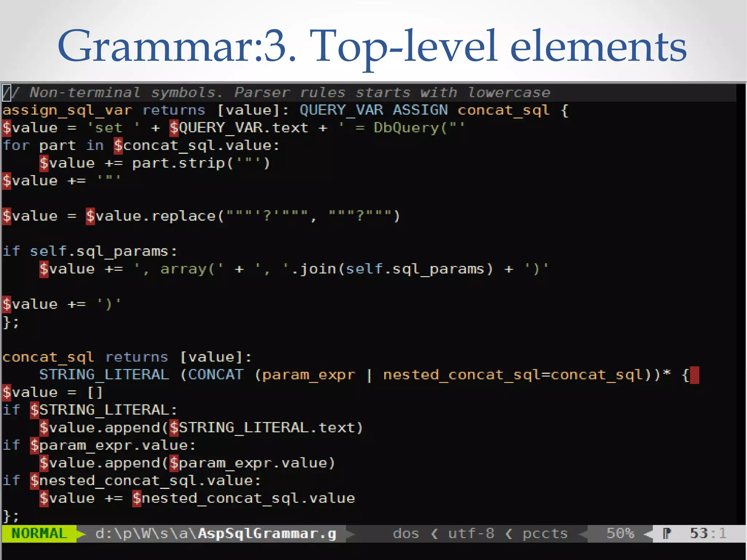Click '$value += $nested_concat_sql.value' line
This screenshot has width=747, height=560.
tap(197, 498)
